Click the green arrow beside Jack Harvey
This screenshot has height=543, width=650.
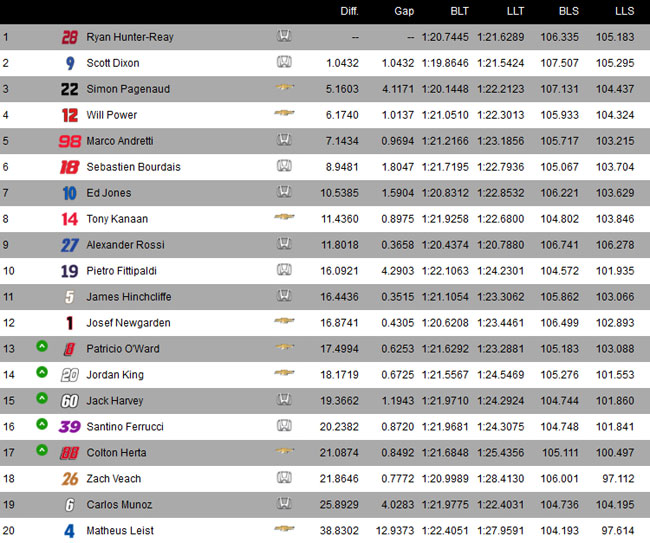42,398
